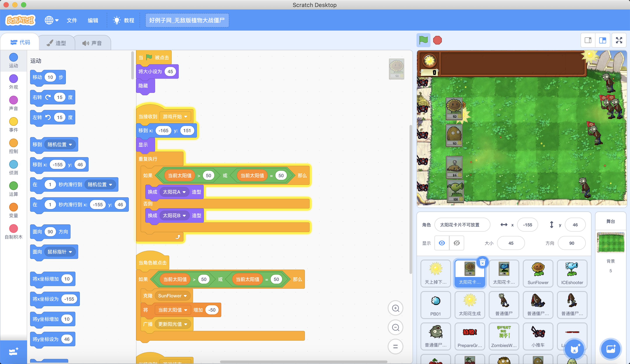Open SunFlower clone target dropdown
630x364 pixels.
(173, 296)
